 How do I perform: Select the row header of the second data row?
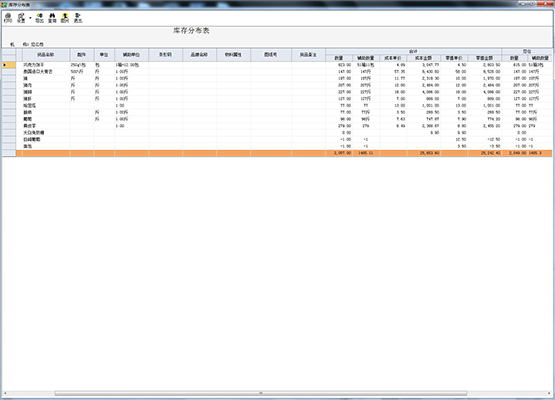pos(9,72)
